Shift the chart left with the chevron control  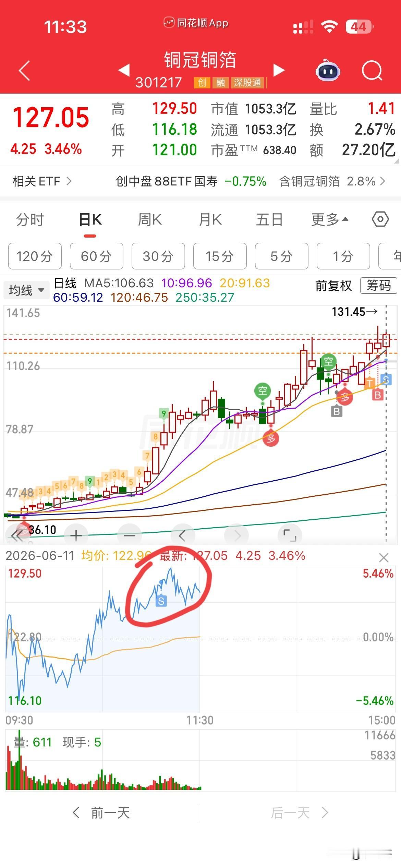pyautogui.click(x=183, y=535)
